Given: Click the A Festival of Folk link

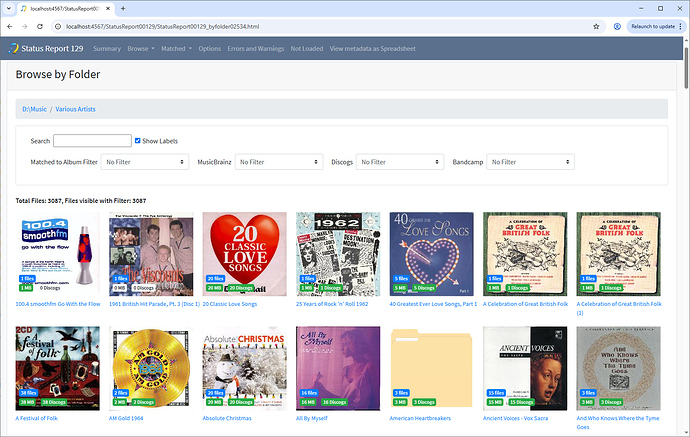Looking at the screenshot, I should 37,418.
